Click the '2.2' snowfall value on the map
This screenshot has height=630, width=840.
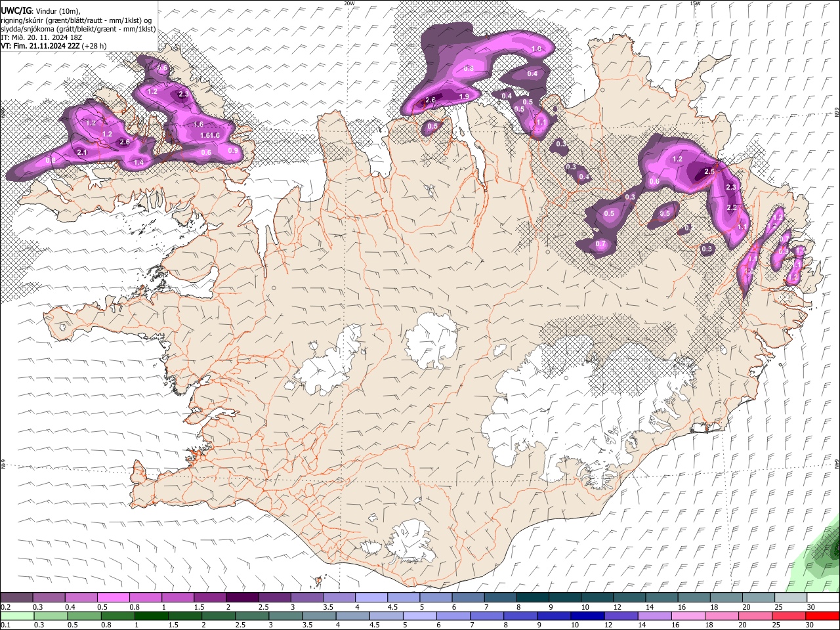(x=732, y=207)
